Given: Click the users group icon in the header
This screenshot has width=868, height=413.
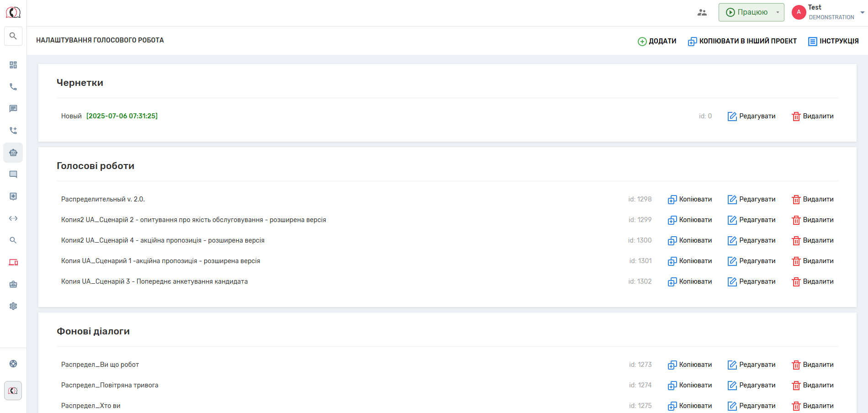Looking at the screenshot, I should 702,12.
